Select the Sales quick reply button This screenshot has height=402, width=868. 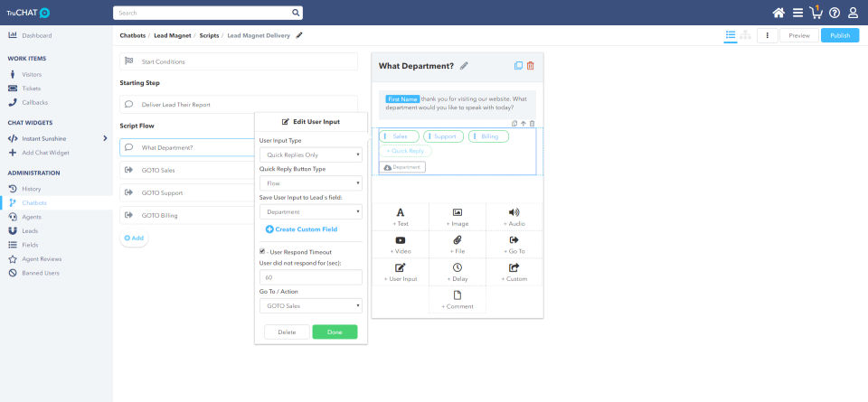coord(399,136)
